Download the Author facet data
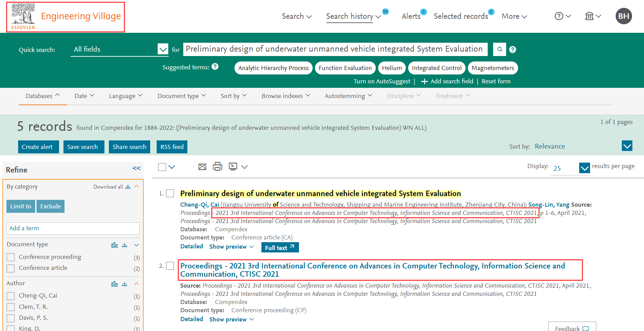 pyautogui.click(x=125, y=284)
